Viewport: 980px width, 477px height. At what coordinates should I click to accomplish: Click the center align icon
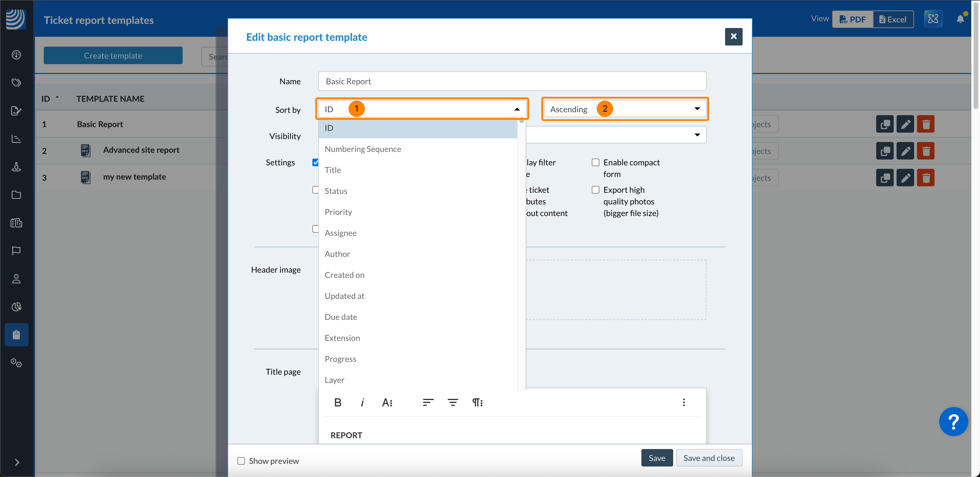click(x=452, y=402)
